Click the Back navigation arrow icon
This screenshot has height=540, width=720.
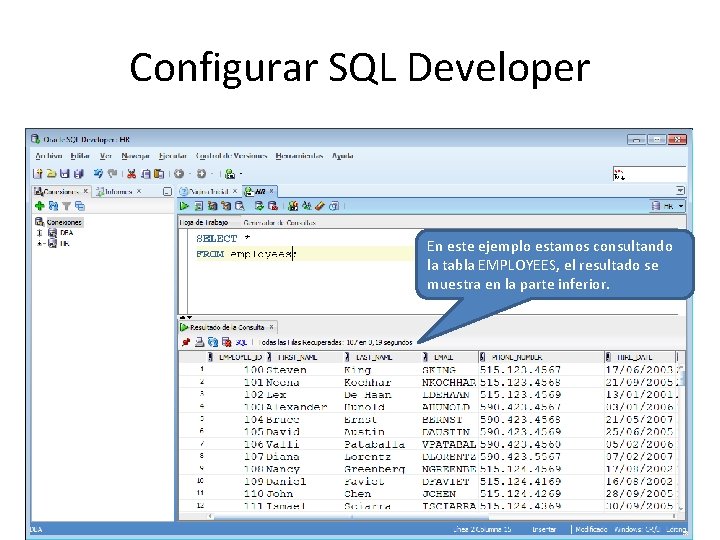coord(179,174)
